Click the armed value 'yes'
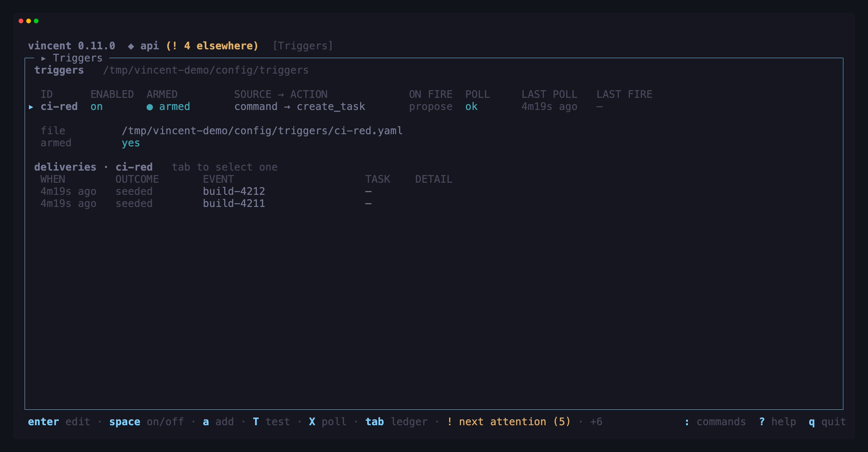868x452 pixels. [x=131, y=143]
